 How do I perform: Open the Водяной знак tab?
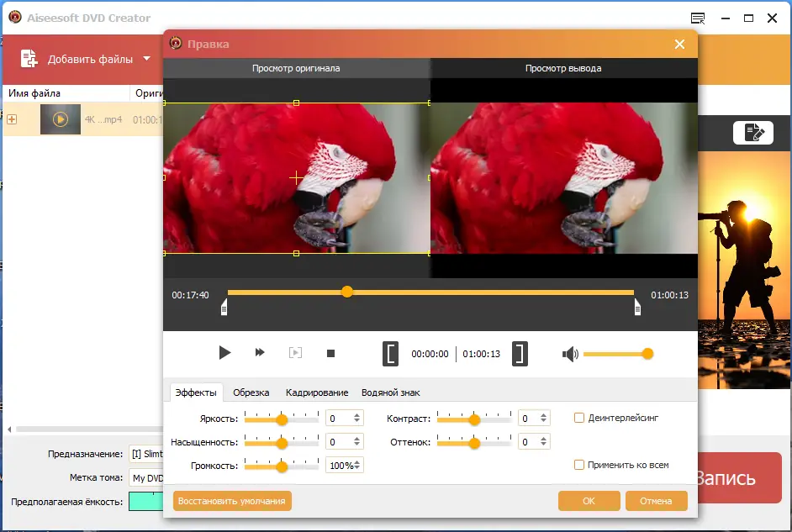click(390, 392)
